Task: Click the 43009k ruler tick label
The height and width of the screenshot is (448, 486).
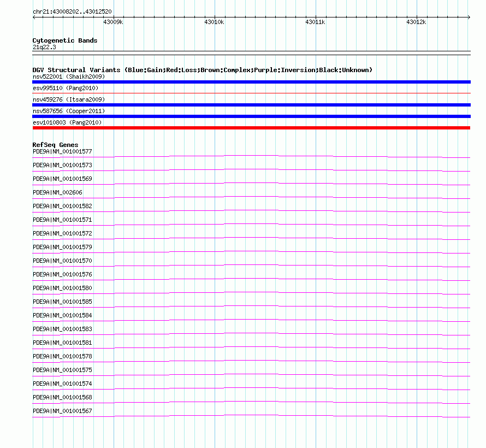Action: [x=113, y=22]
